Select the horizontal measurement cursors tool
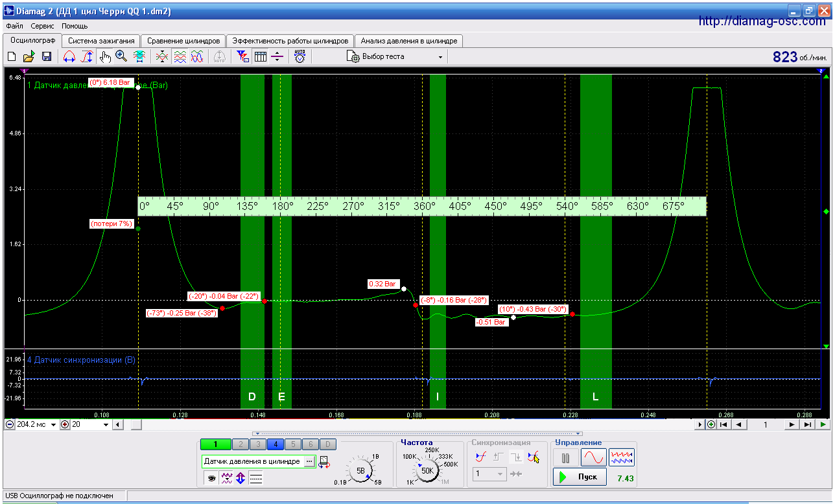This screenshot has height=504, width=835. [69, 57]
